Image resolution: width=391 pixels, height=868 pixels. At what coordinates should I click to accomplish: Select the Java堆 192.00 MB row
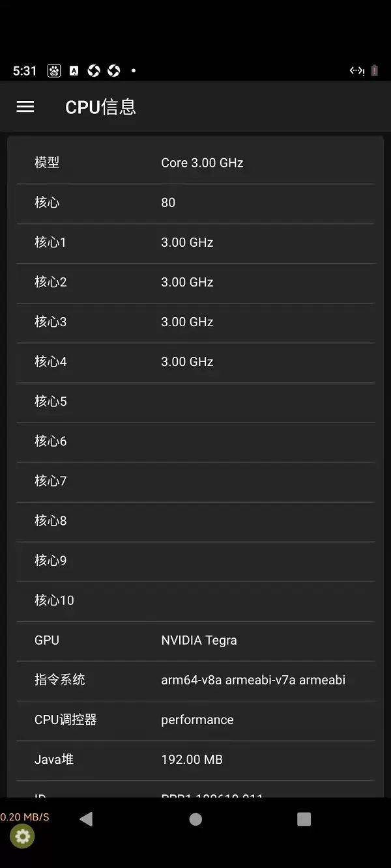tap(195, 759)
